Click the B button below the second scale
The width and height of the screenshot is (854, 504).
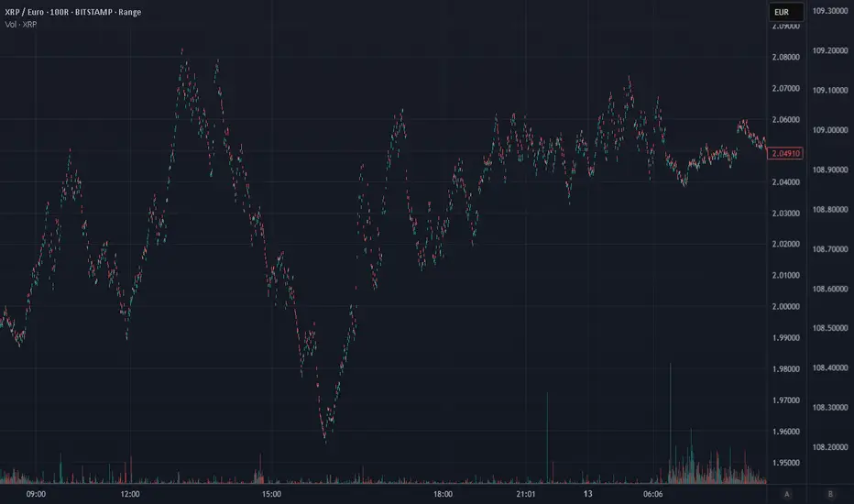830,494
